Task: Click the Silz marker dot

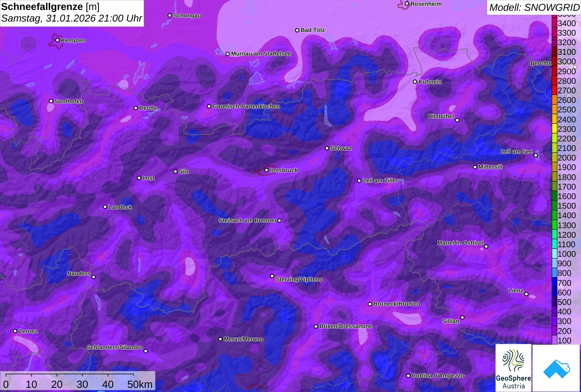Action: pyautogui.click(x=175, y=171)
